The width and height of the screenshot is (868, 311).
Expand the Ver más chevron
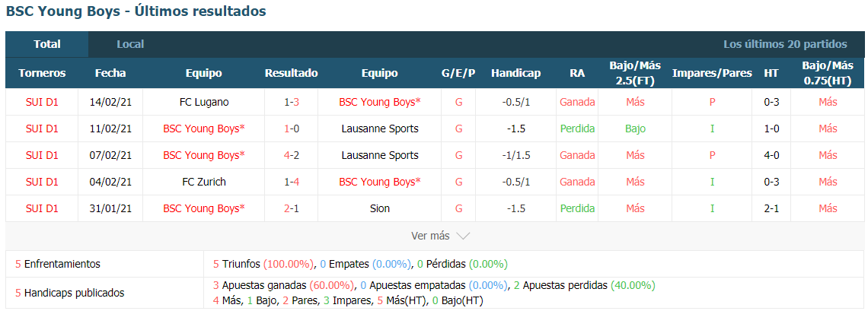click(x=463, y=236)
